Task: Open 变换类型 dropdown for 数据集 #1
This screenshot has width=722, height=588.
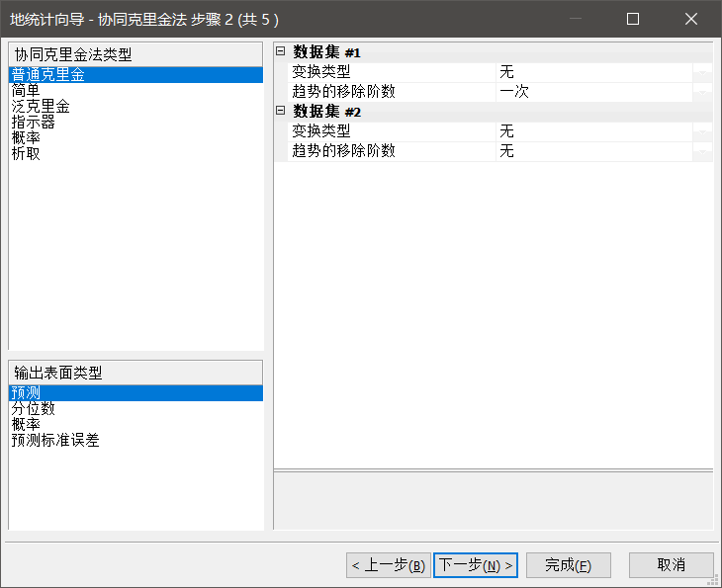Action: pos(702,72)
